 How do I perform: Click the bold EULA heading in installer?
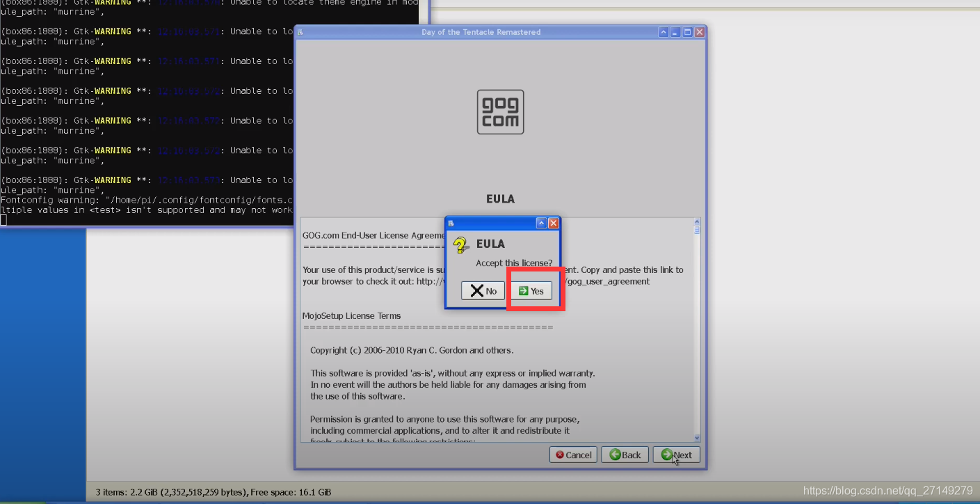[x=500, y=199]
